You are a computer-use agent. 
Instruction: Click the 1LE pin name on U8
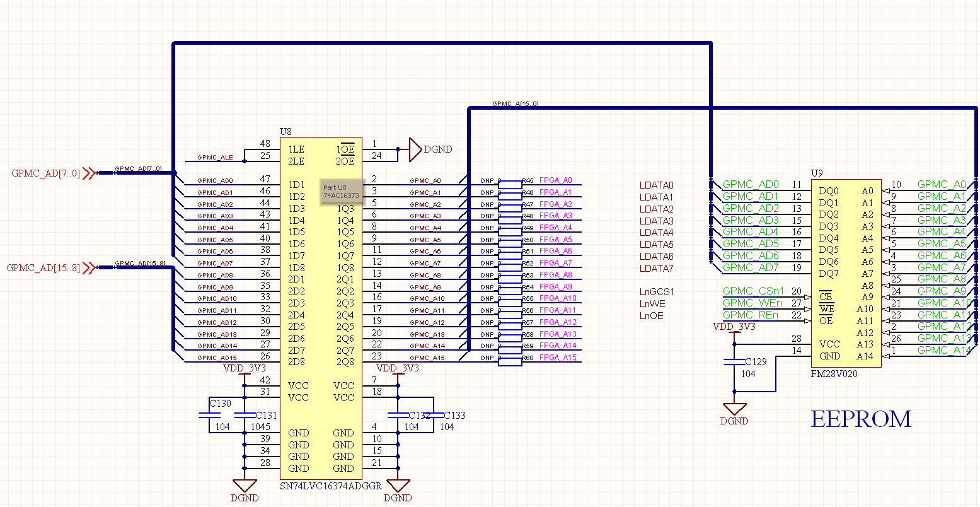tap(296, 149)
